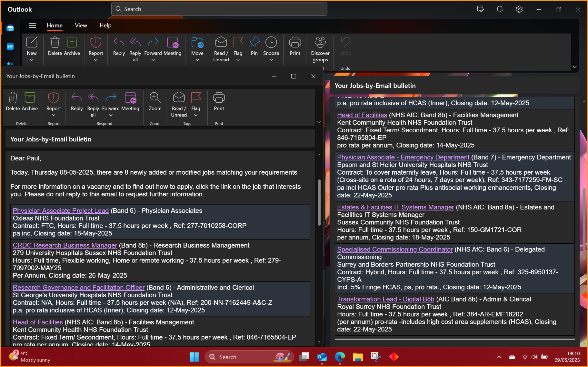This screenshot has height=367, width=588.
Task: Click Report in the popup message window
Action: [x=54, y=101]
